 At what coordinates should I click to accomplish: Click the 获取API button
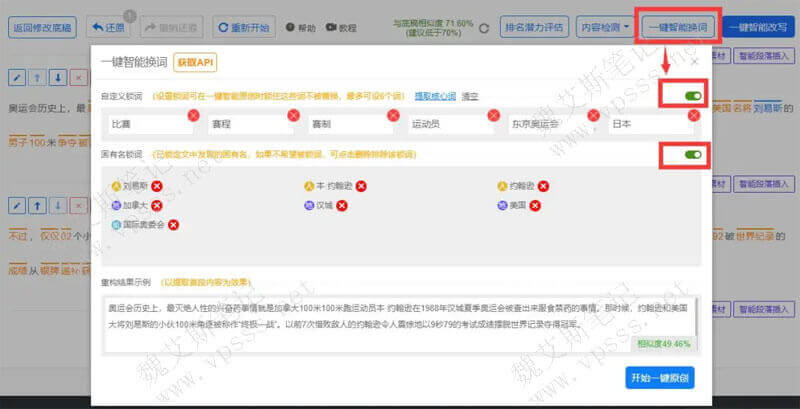click(195, 63)
